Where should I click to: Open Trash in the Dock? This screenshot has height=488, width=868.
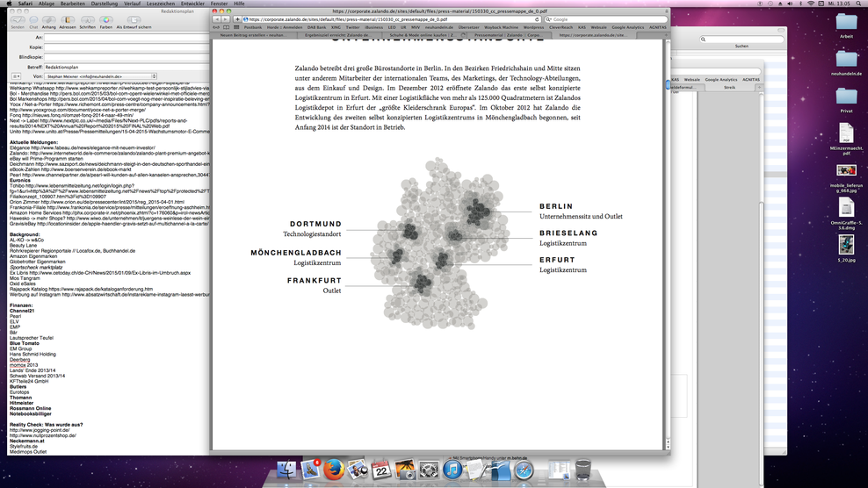click(x=582, y=470)
